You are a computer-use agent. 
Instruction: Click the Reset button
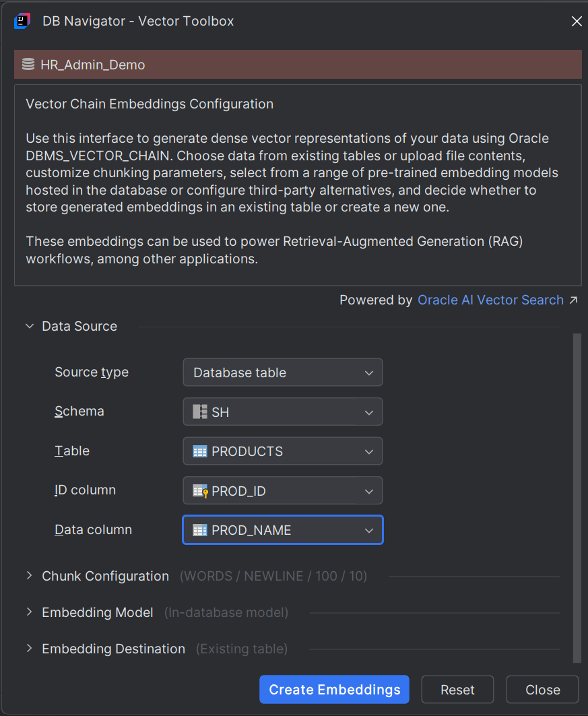tap(457, 689)
